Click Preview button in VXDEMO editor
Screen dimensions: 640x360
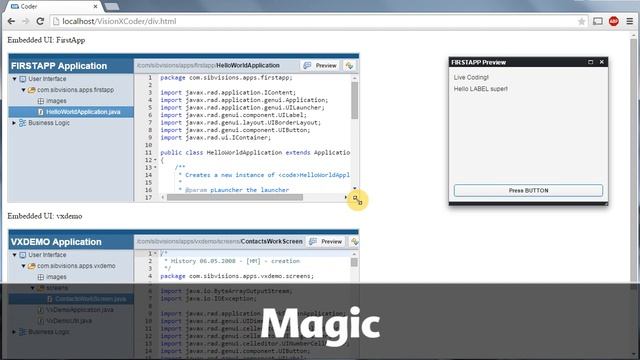pyautogui.click(x=326, y=242)
